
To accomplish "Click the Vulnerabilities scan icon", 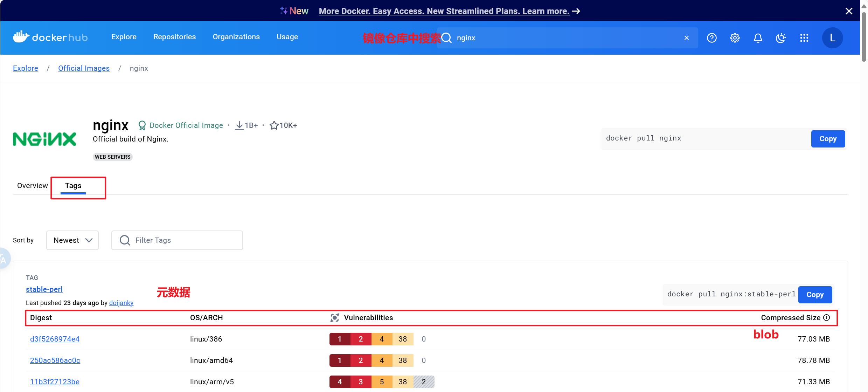I will coord(335,318).
